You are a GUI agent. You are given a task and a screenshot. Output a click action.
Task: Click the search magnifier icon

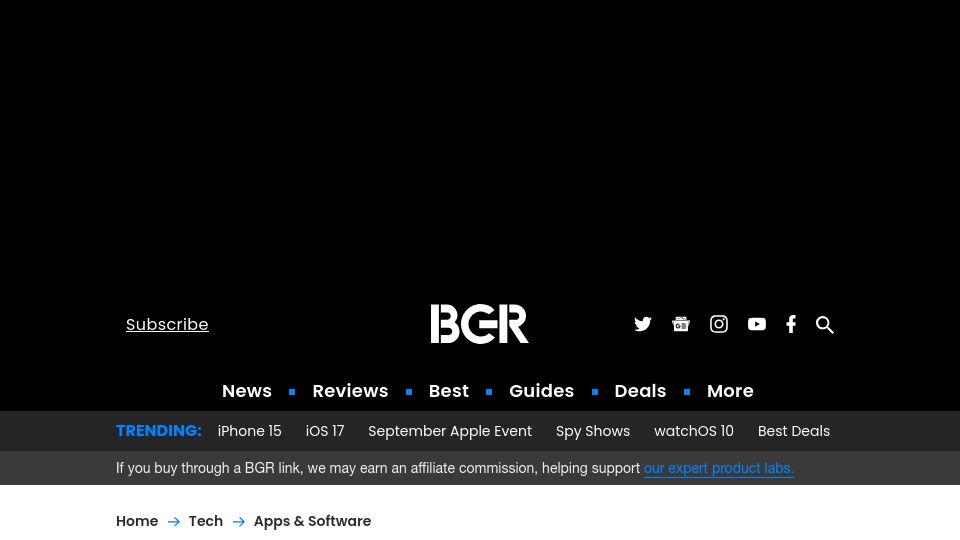pos(825,324)
